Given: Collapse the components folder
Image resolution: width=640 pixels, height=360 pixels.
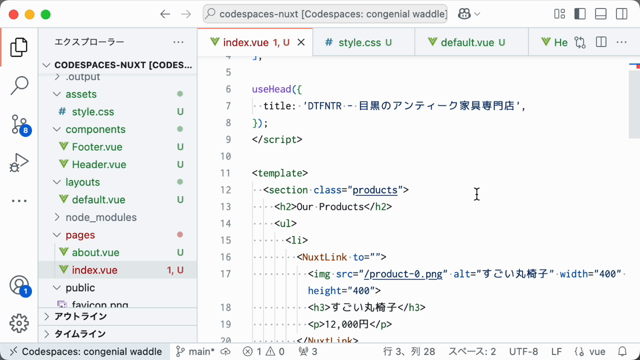Looking at the screenshot, I should coord(57,129).
